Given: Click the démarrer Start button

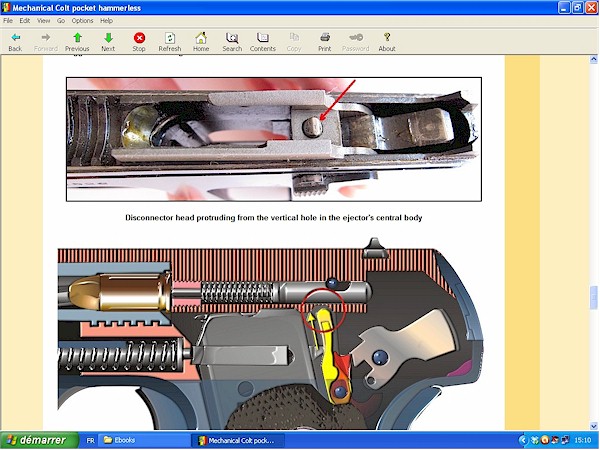Looking at the screenshot, I should pos(39,440).
